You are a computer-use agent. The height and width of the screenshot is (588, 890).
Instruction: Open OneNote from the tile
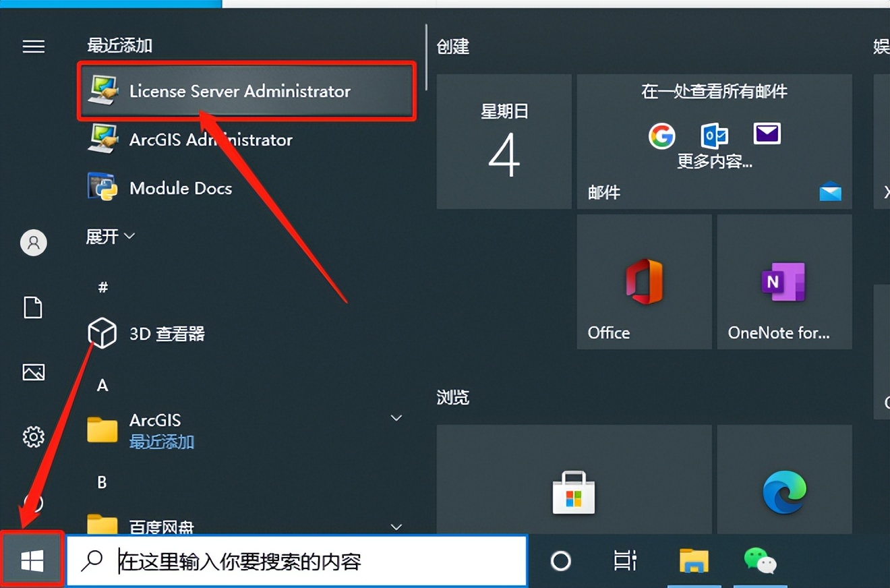[x=783, y=282]
